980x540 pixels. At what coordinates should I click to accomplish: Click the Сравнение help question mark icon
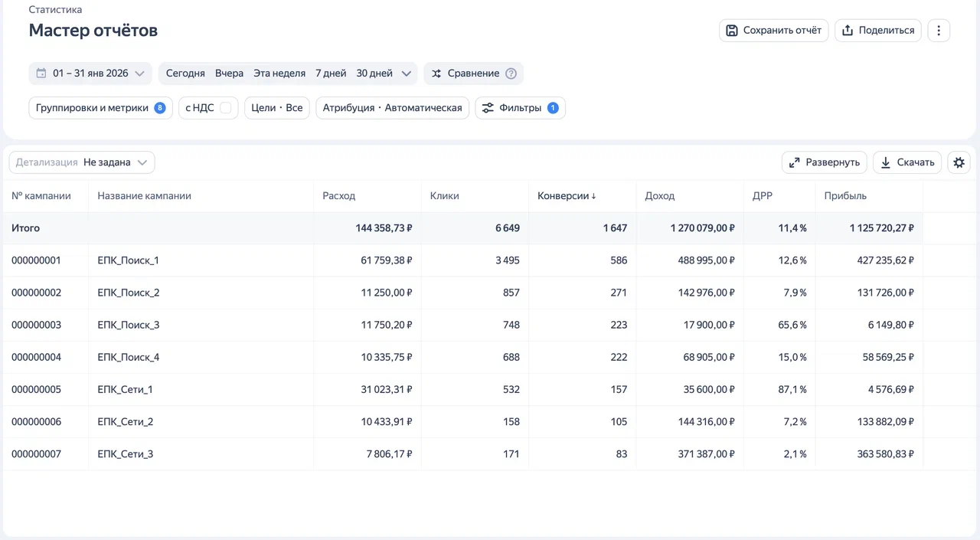(x=511, y=74)
